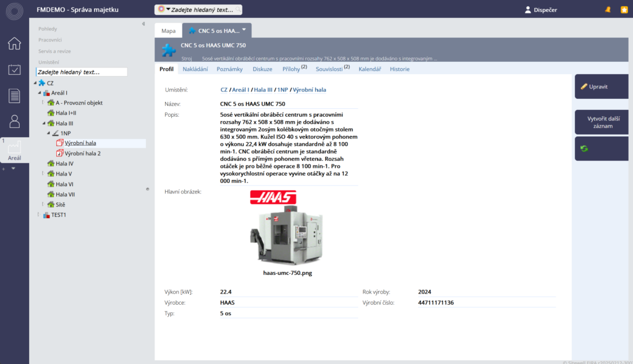Switch to the Souvislosti tab
633x364 pixels.
tap(332, 69)
